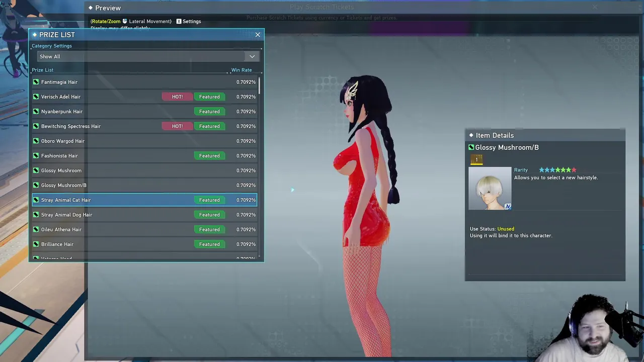Click Featured badge on Nyanberpunk Hair row
This screenshot has width=644, height=362.
click(x=209, y=112)
